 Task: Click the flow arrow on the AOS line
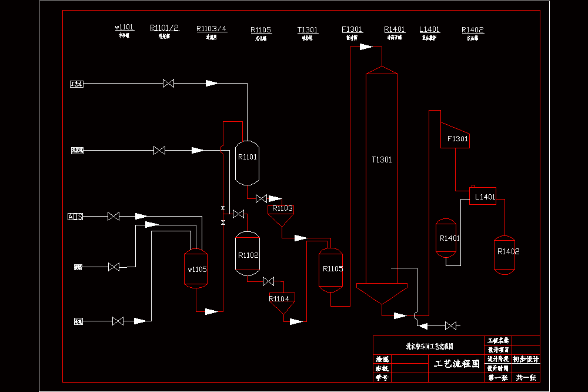[141, 216]
